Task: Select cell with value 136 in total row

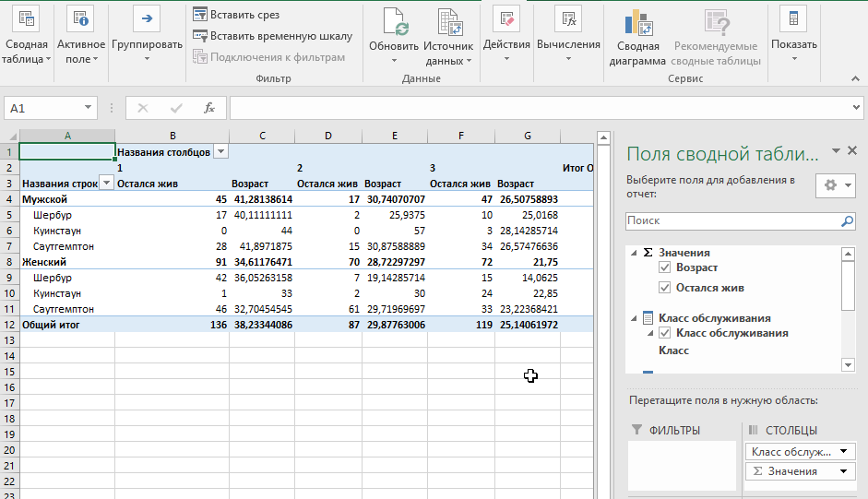Action: pos(172,325)
